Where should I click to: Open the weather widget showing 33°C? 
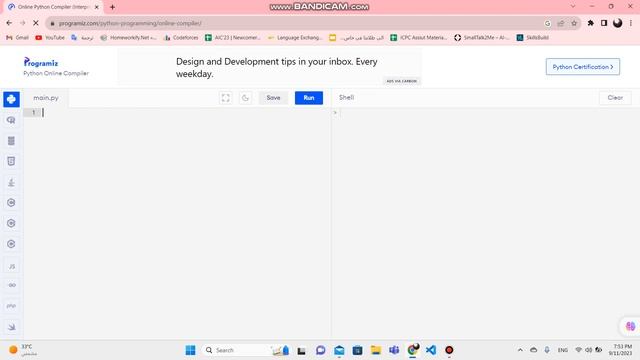(23, 350)
